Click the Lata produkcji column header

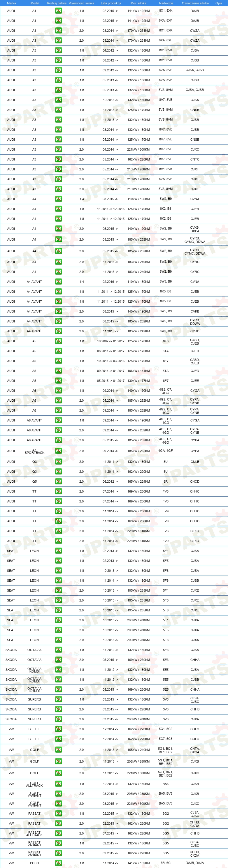coord(111,3)
